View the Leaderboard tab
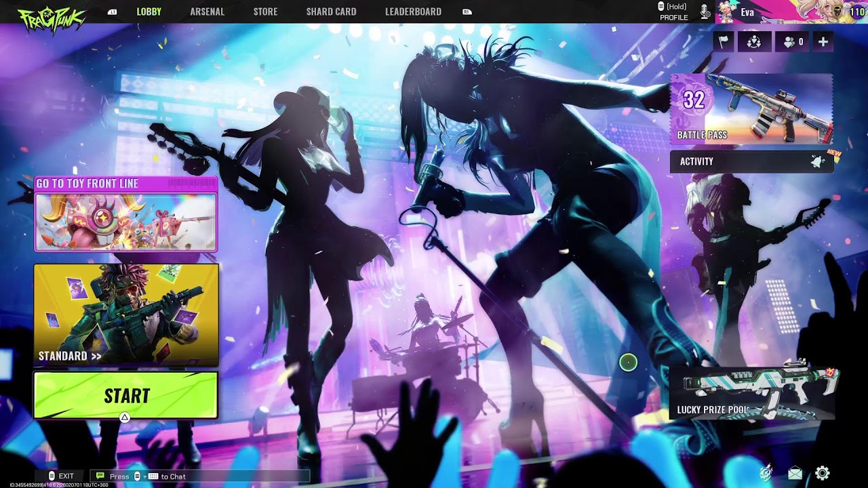 413,12
